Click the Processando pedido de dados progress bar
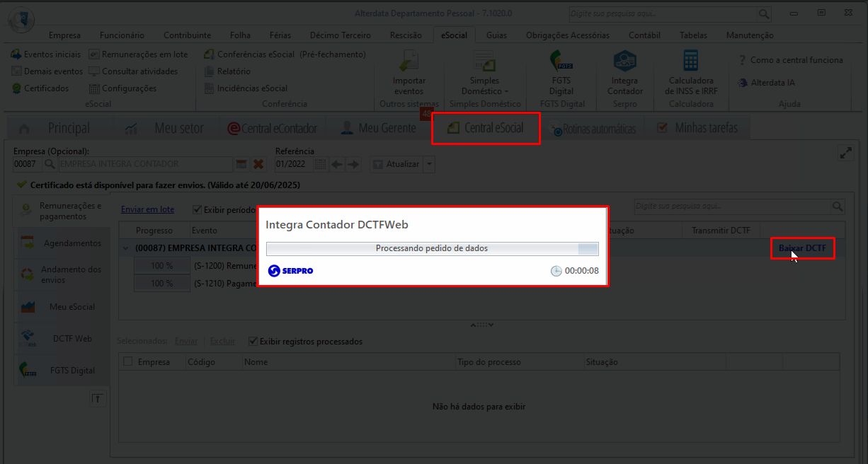 click(432, 248)
